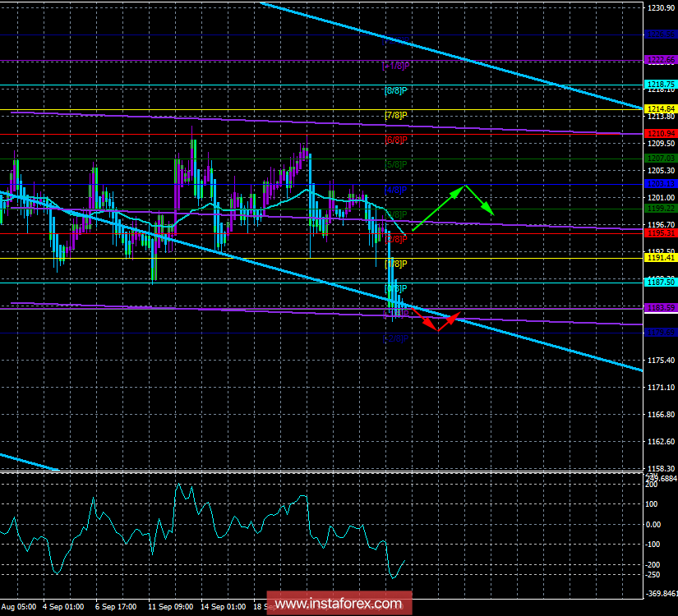
Task: Click the green downward forecast arrow head
Action: click(491, 212)
